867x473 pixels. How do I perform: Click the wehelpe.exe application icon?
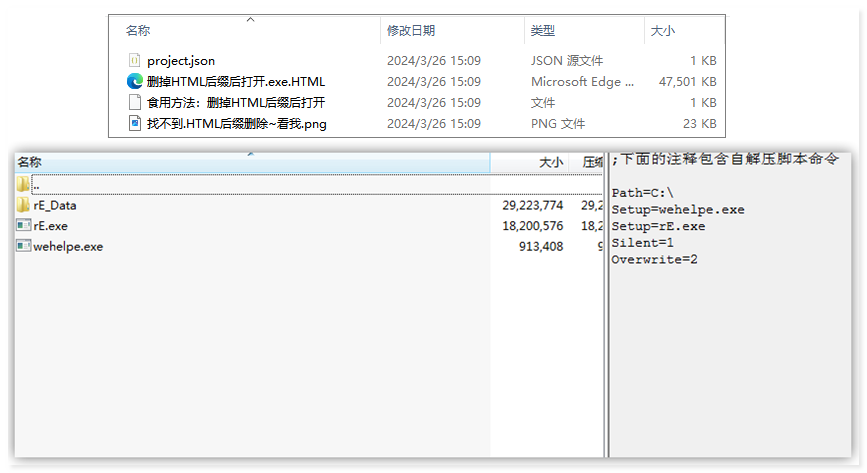pyautogui.click(x=23, y=246)
